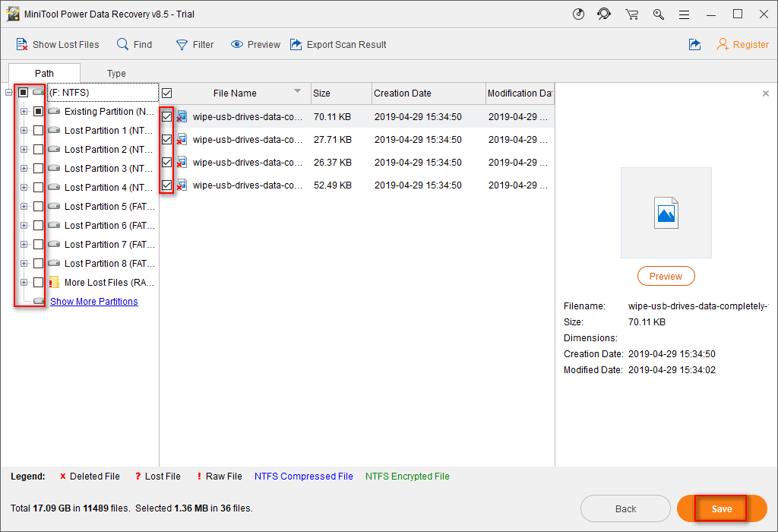Toggle the (F: NTFS) root checkbox
This screenshot has width=778, height=532.
[x=23, y=92]
